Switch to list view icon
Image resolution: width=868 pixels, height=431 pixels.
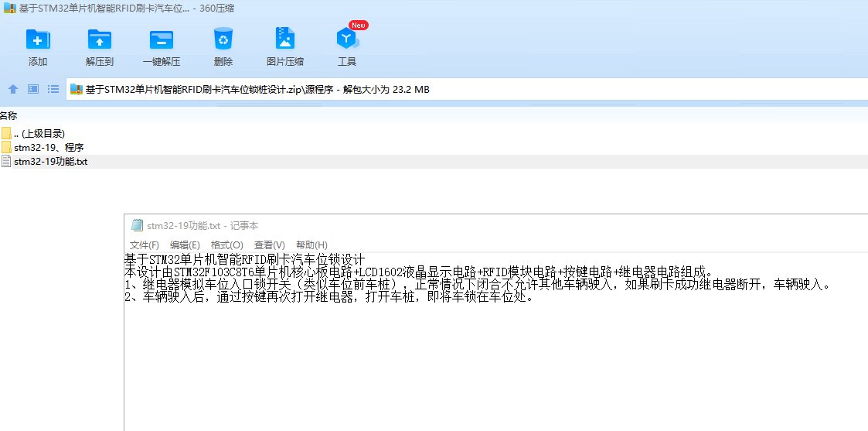53,89
